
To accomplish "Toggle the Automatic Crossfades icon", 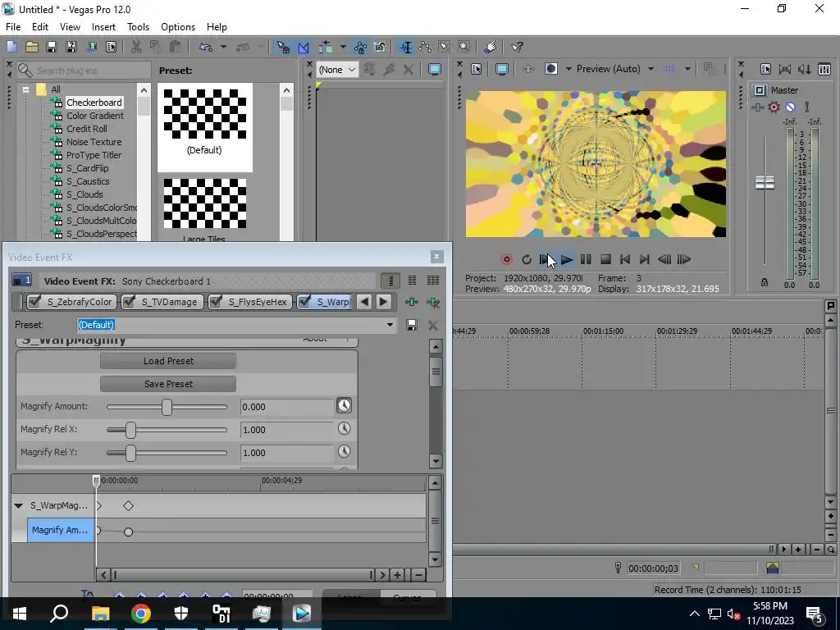I will [304, 47].
